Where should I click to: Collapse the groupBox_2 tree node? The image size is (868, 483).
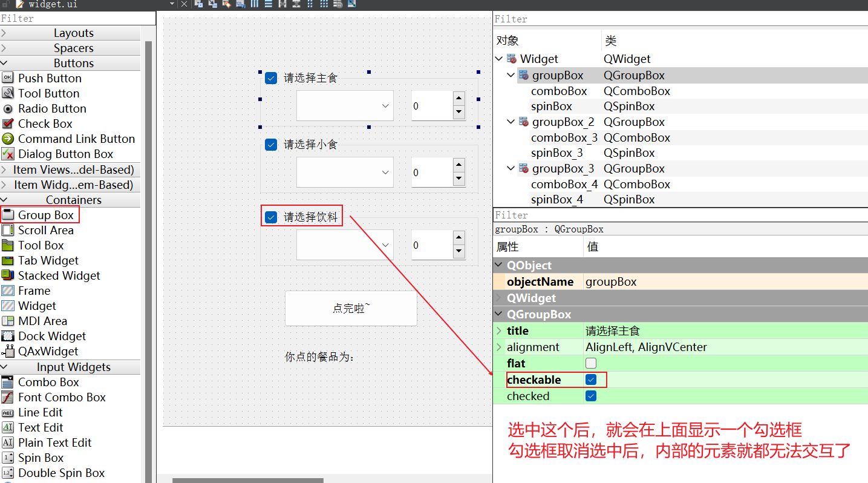pyautogui.click(x=511, y=122)
